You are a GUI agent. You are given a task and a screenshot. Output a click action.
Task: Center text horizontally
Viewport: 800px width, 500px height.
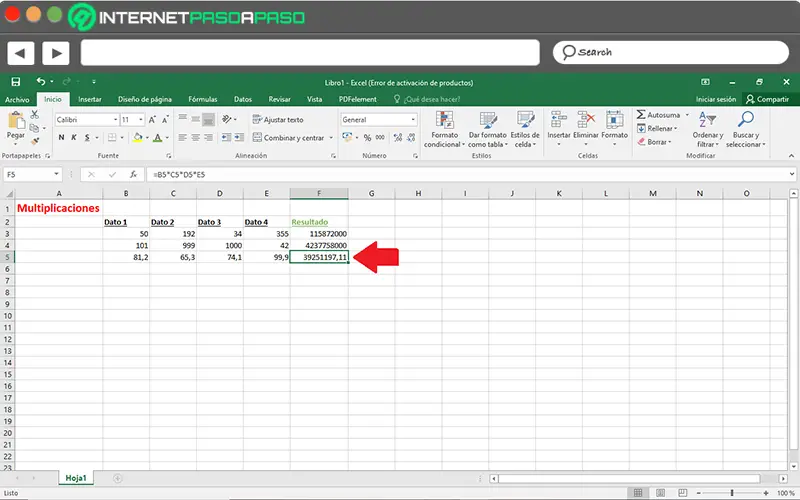pyautogui.click(x=195, y=137)
